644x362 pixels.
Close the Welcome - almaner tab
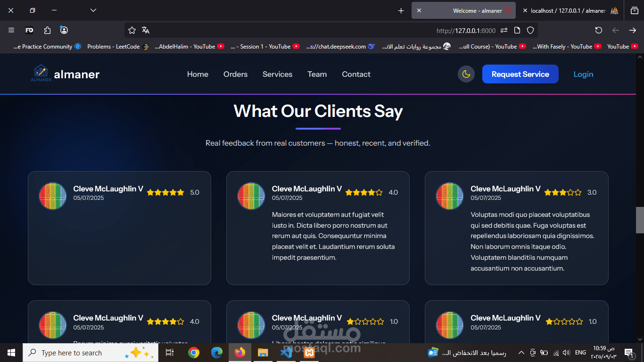point(419,10)
